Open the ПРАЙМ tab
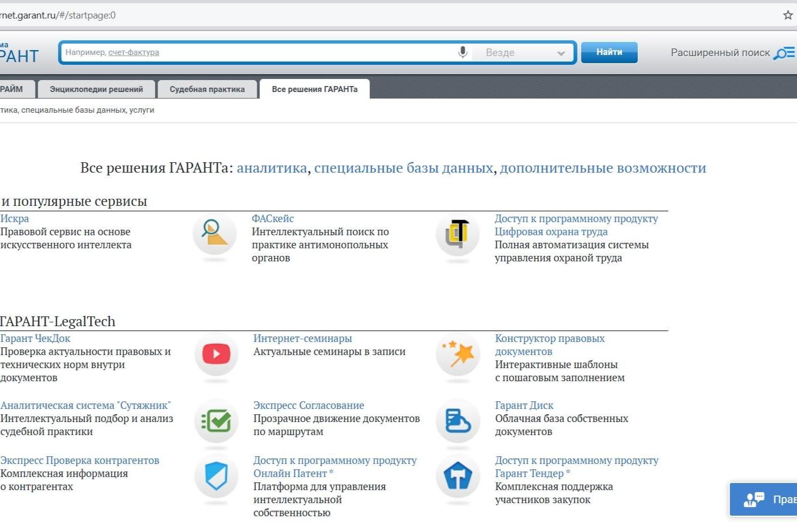Image resolution: width=797 pixels, height=532 pixels. click(x=16, y=89)
